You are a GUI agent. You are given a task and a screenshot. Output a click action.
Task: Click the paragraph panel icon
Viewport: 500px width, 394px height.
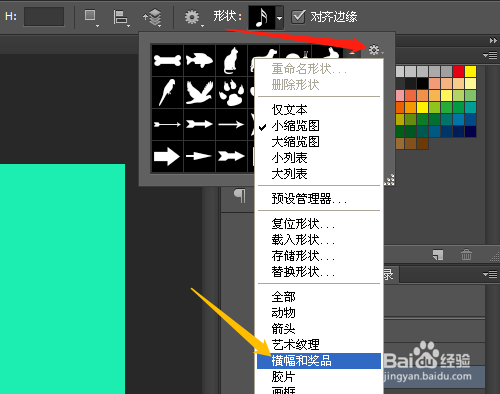point(240,196)
